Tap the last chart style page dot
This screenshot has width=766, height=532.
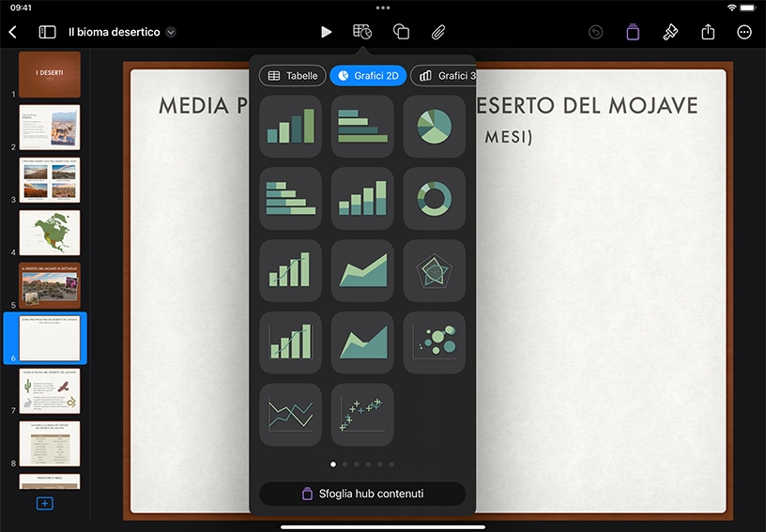point(391,464)
